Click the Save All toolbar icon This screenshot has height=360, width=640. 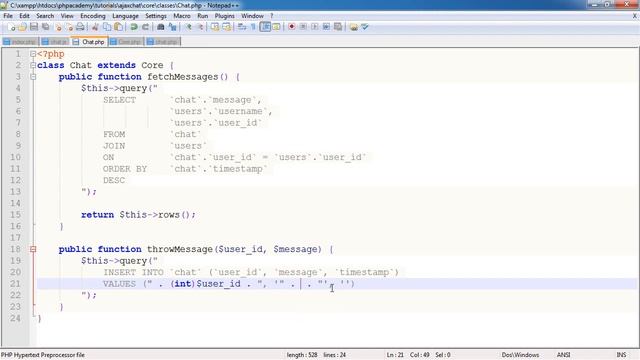[46, 27]
